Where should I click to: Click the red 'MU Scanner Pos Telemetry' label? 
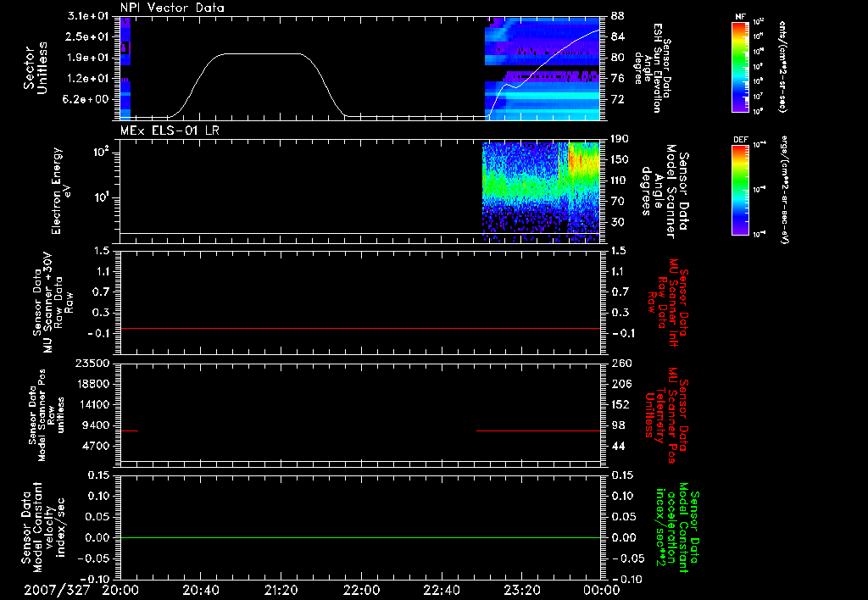click(666, 415)
